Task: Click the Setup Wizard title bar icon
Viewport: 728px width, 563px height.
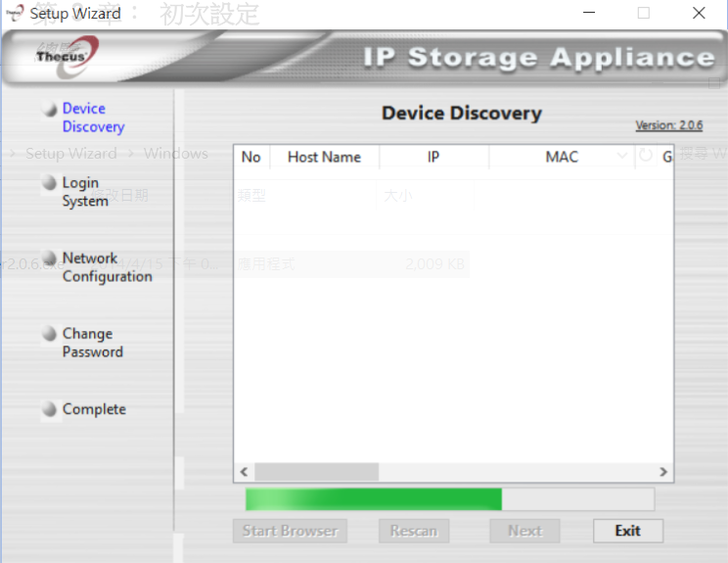Action: 15,13
